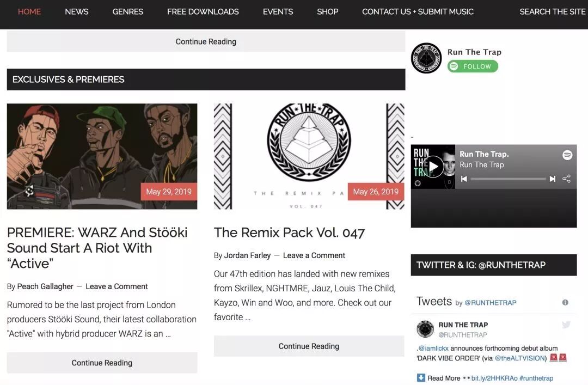Open the Tweets info icon

click(x=565, y=302)
